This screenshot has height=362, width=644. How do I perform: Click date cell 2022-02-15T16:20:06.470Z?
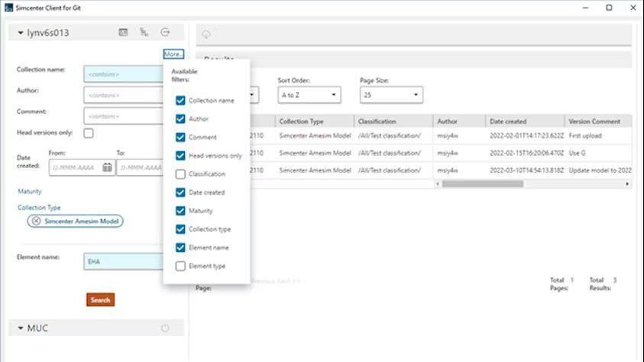point(526,153)
